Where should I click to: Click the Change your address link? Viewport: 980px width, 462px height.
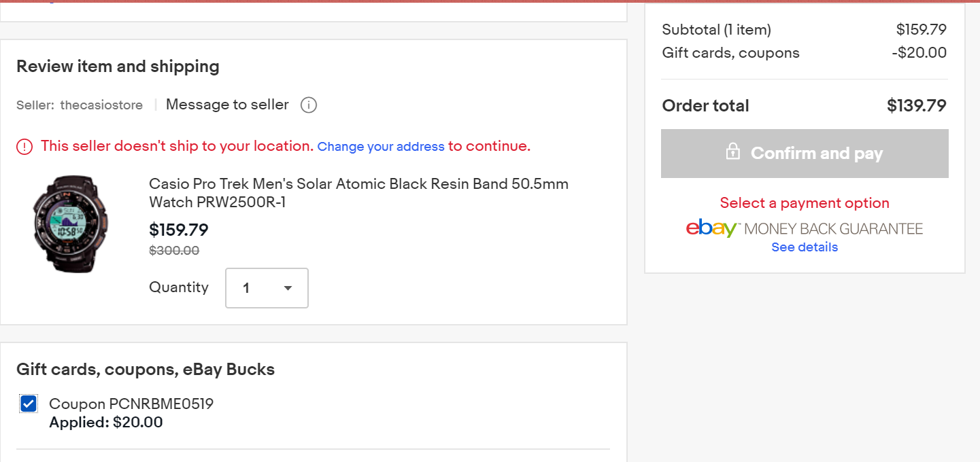tap(381, 147)
